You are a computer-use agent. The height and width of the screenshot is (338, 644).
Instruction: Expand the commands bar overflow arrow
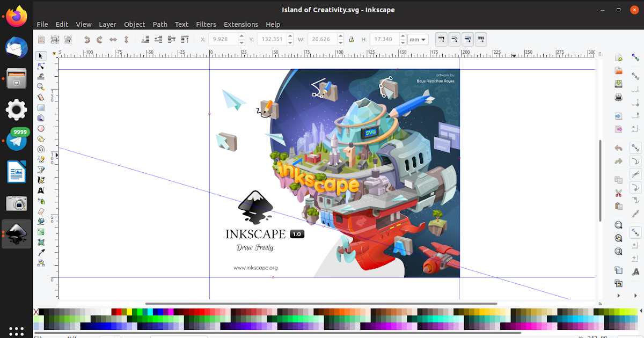coord(618,296)
